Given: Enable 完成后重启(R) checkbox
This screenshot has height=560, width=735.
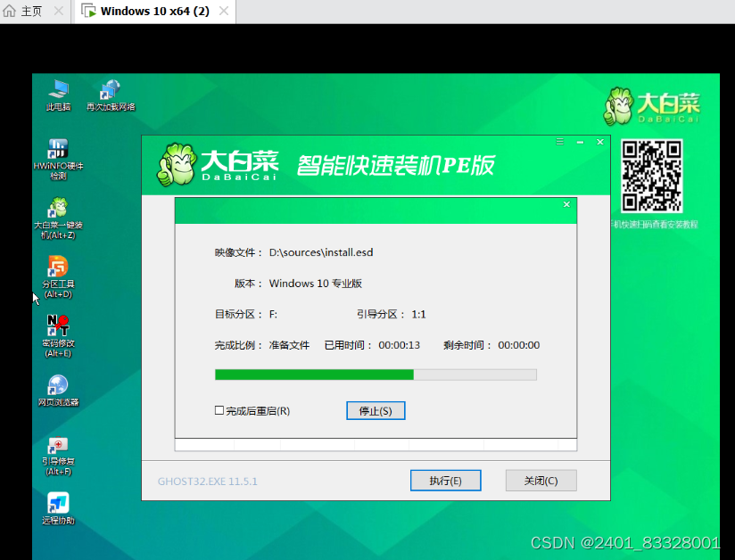Looking at the screenshot, I should [x=219, y=410].
